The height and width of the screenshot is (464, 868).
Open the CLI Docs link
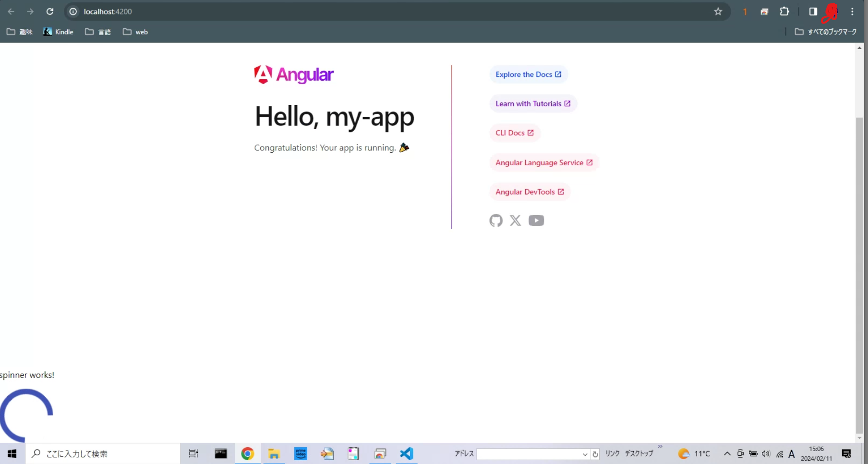point(515,133)
